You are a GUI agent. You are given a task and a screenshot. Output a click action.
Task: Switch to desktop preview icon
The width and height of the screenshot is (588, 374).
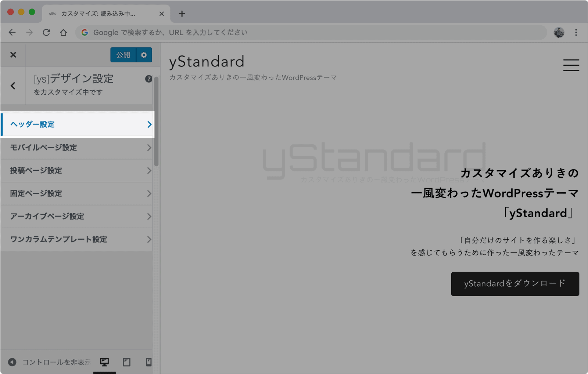104,362
